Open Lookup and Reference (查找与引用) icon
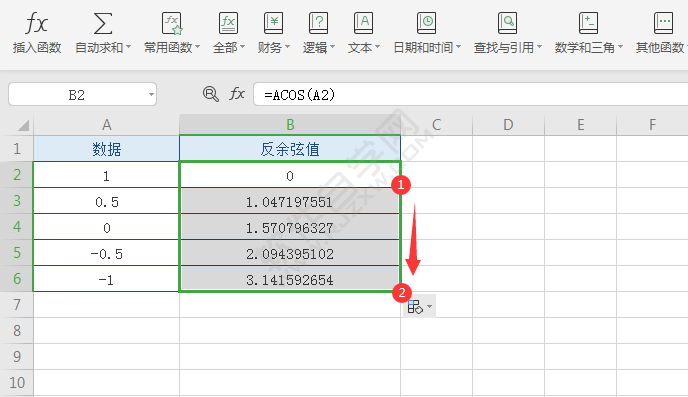The width and height of the screenshot is (688, 397). 507,24
